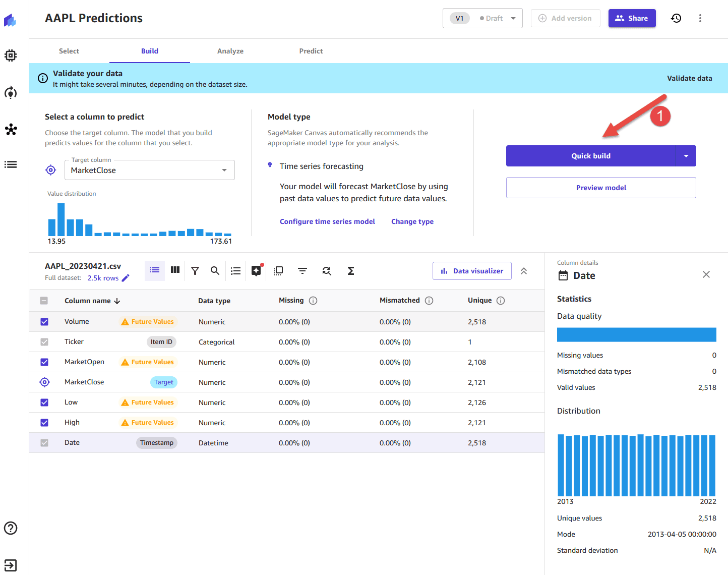This screenshot has height=575, width=728.
Task: Expand the Quick build options arrow
Action: pos(686,156)
